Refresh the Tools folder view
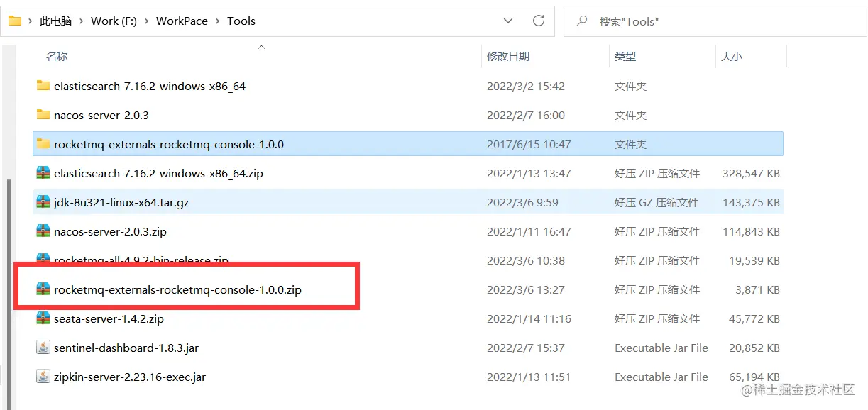Screen dimensions: 868x410 coord(539,21)
